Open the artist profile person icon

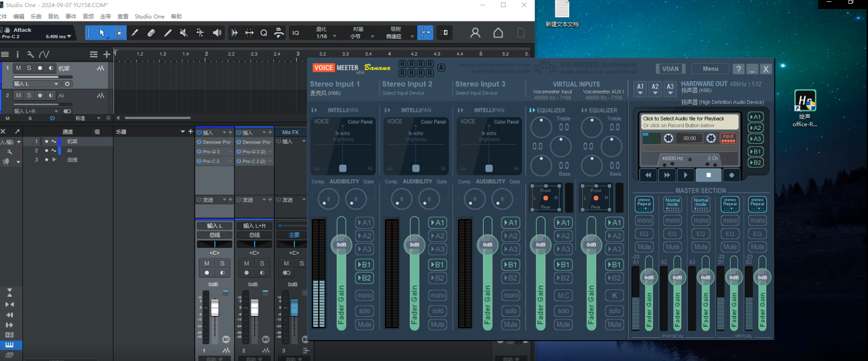tap(475, 33)
